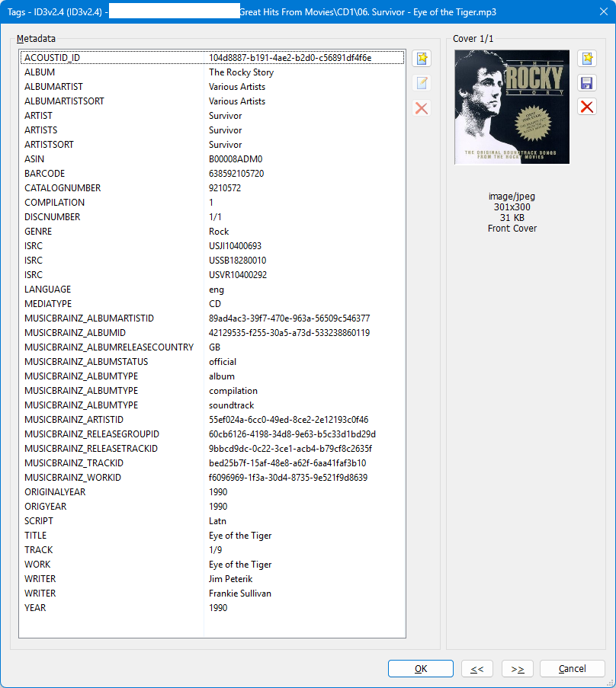Image resolution: width=616 pixels, height=688 pixels.
Task: Select the DISCNUMBER field row
Action: [212, 216]
